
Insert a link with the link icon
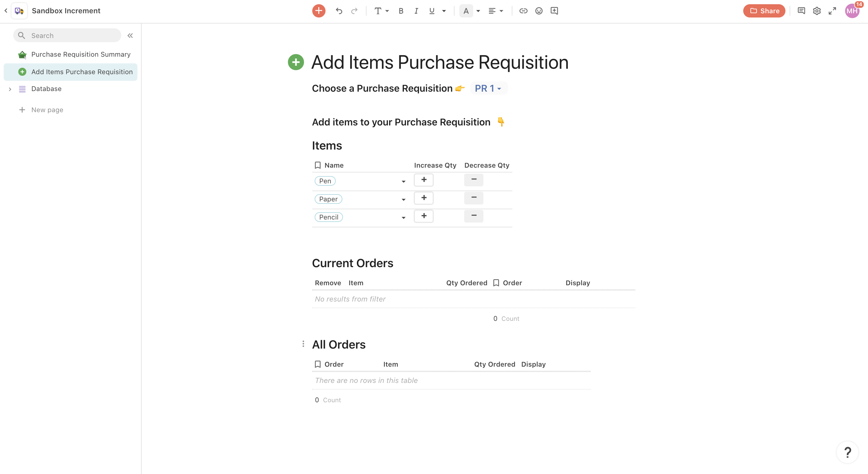tap(523, 11)
